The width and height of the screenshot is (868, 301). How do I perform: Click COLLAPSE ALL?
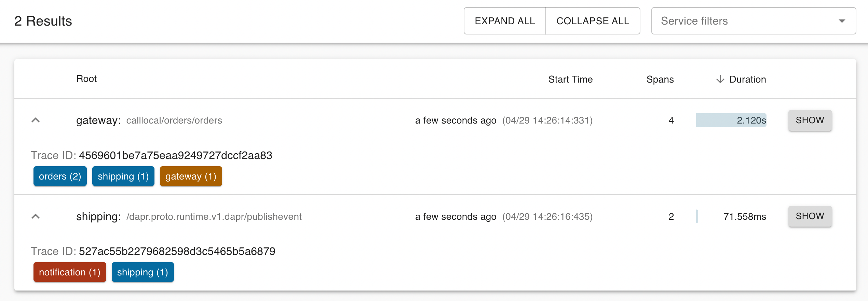(593, 21)
